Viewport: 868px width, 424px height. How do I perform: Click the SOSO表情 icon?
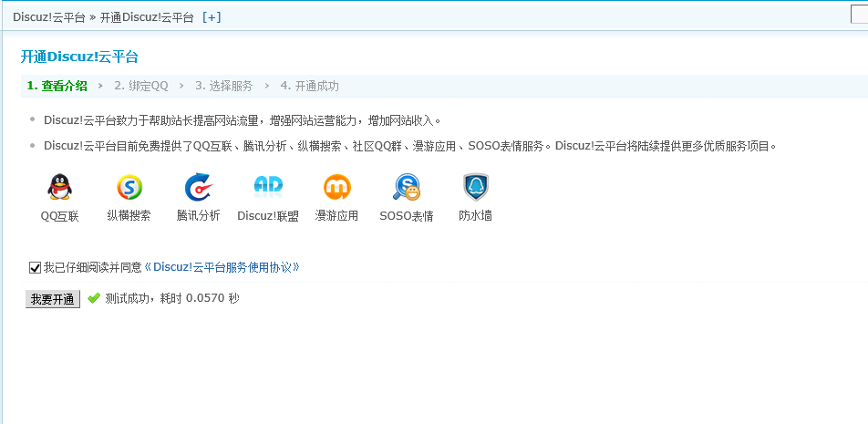coord(407,187)
